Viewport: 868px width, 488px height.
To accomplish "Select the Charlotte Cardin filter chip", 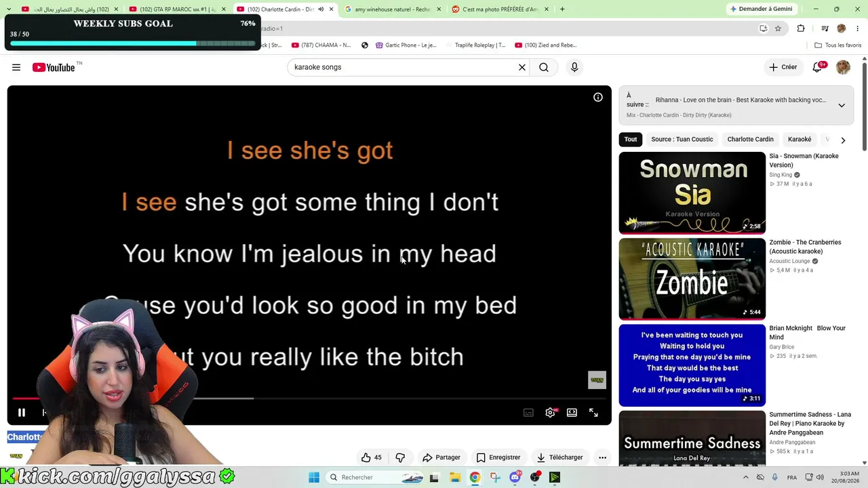I will tap(750, 140).
